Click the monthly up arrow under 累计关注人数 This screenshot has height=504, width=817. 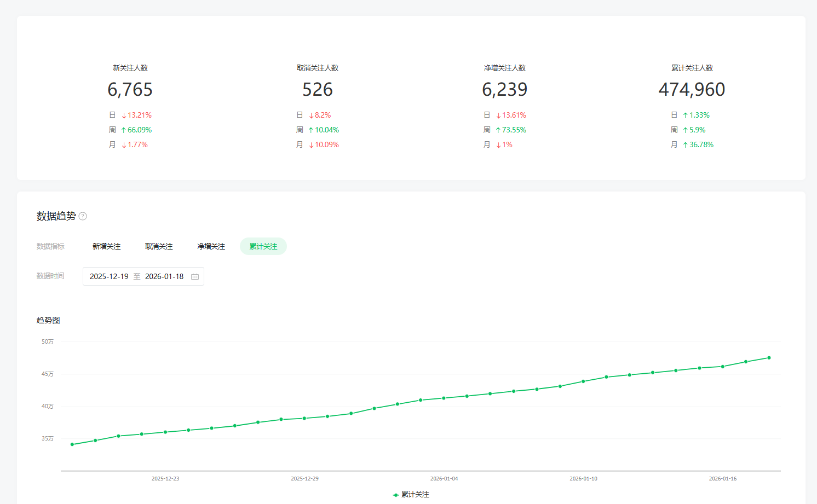click(685, 145)
